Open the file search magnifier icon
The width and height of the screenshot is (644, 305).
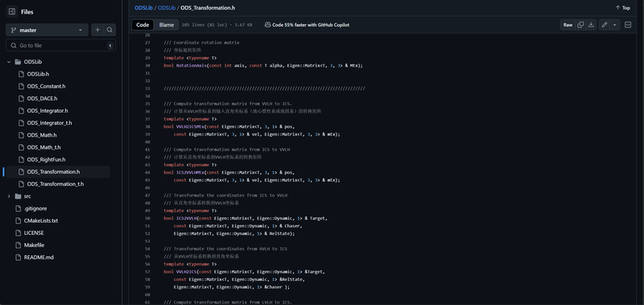tap(109, 30)
